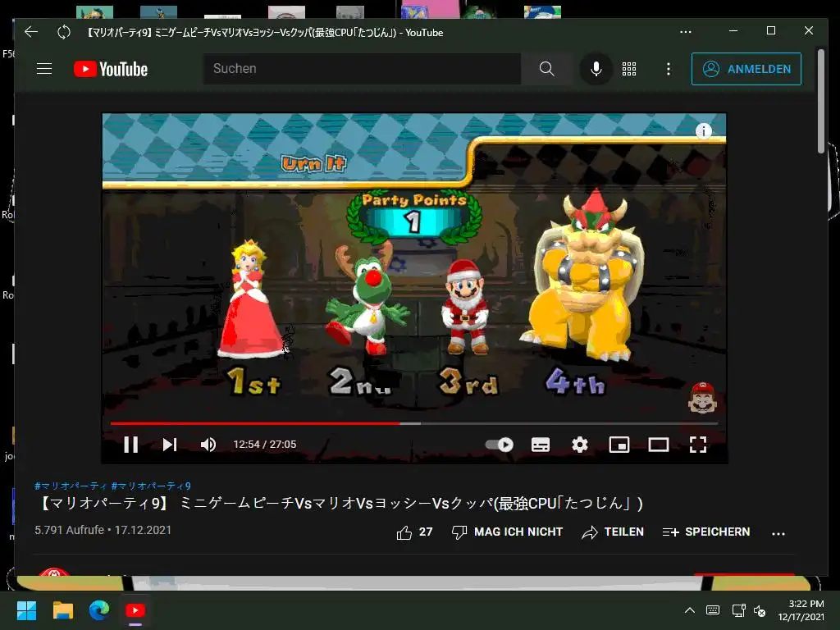Click the YouTube app taskbar icon
Viewport: 840px width, 630px height.
(135, 610)
